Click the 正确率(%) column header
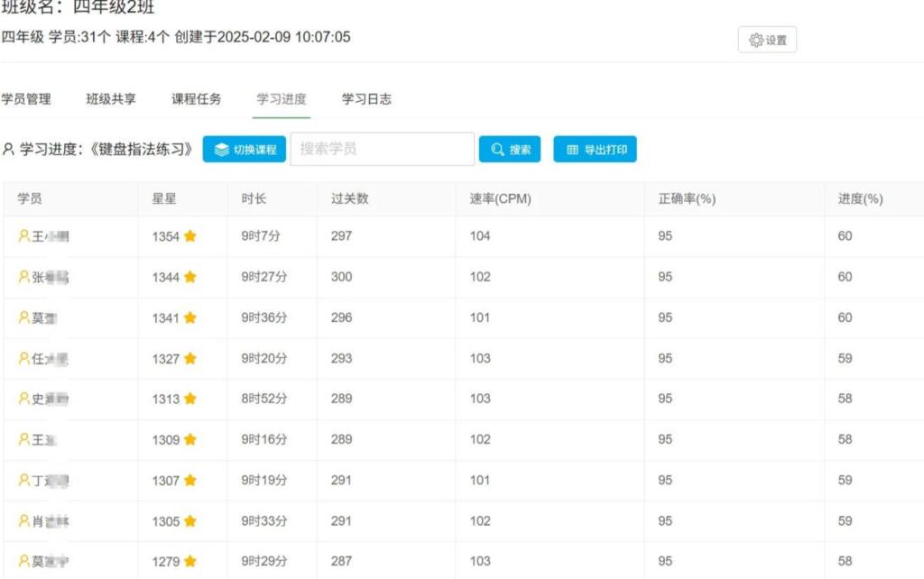 pos(687,199)
